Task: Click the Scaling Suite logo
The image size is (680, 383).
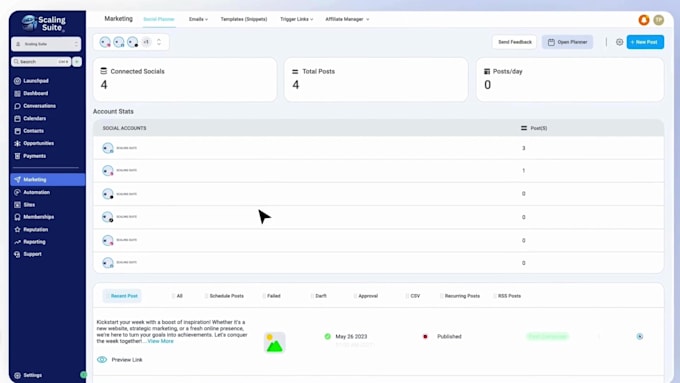Action: (44, 23)
